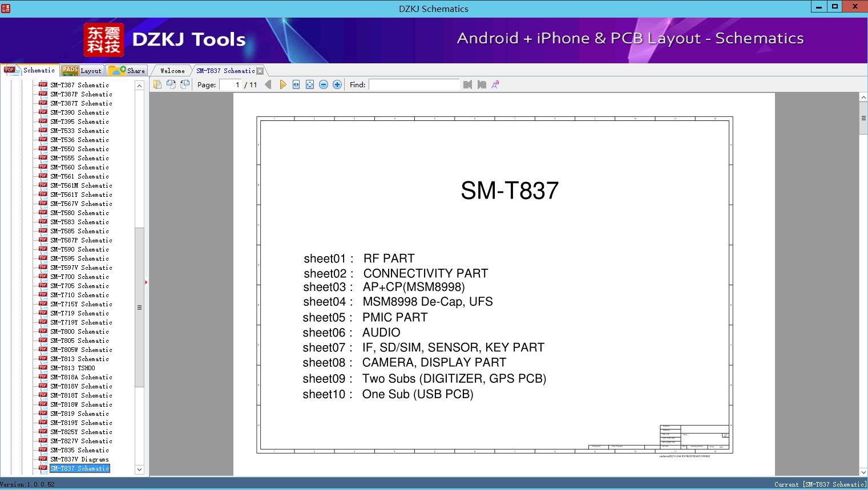Open SM-T561M Schematic in tree
868x490 pixels.
81,185
